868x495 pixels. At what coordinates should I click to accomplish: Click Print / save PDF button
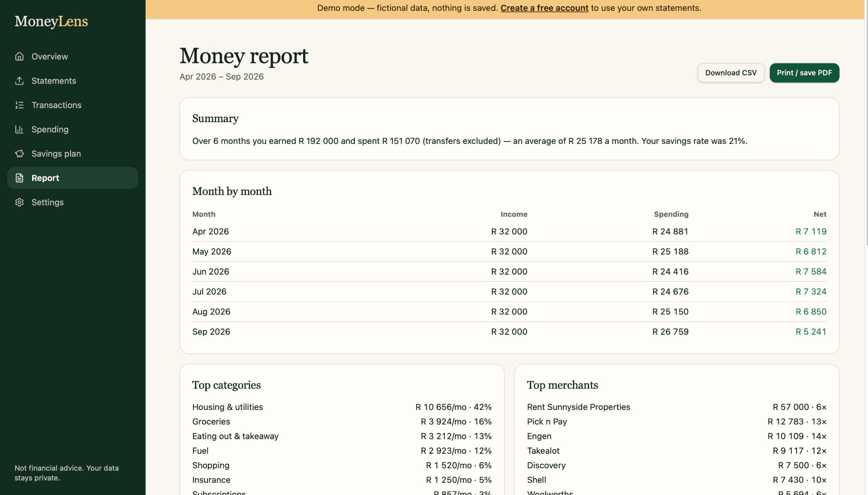click(804, 73)
